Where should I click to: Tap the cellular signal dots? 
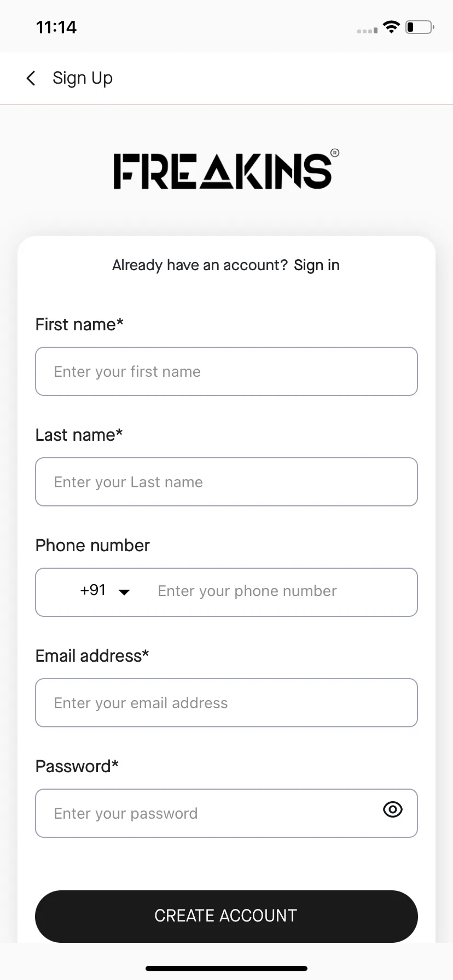(x=367, y=31)
